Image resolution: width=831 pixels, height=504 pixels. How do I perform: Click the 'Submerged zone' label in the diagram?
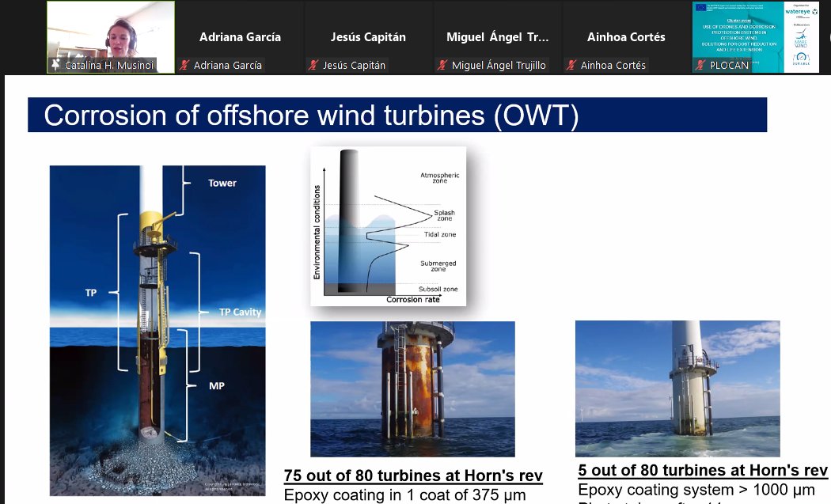[438, 266]
